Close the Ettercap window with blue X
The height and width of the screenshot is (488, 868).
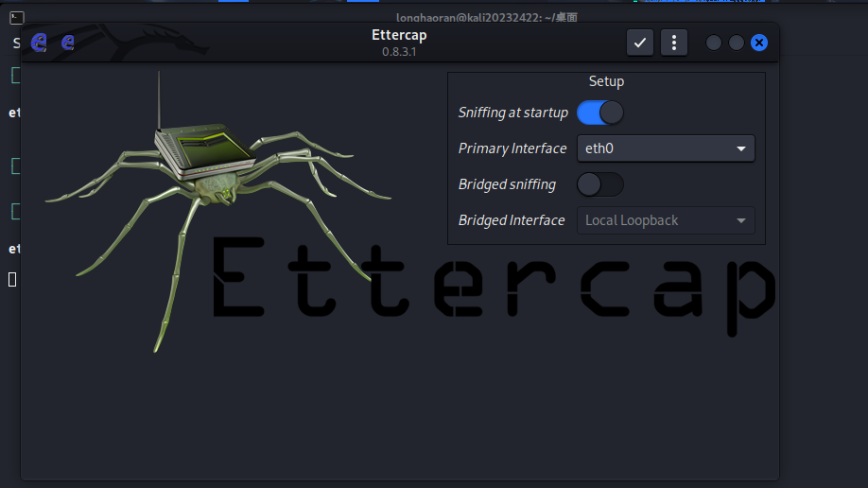tap(759, 43)
